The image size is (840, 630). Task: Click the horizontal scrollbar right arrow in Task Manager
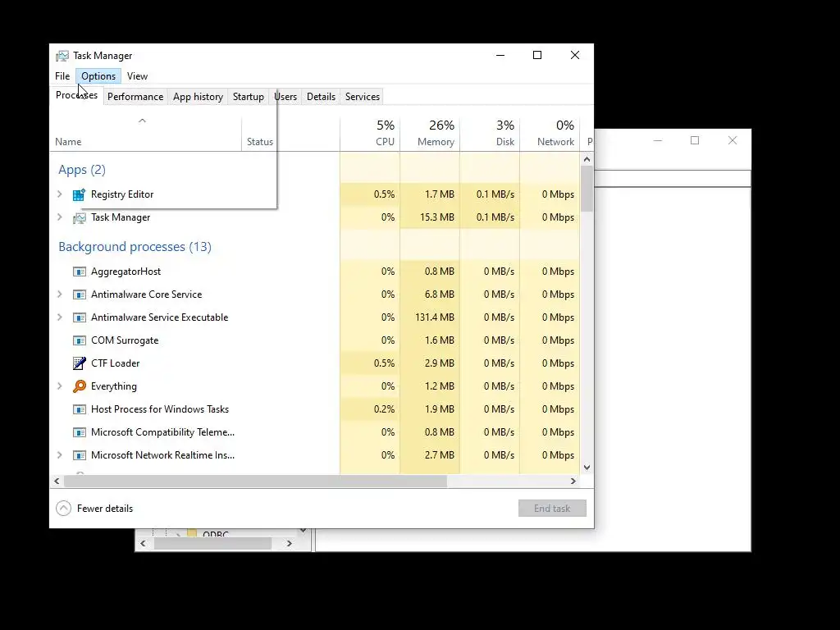click(x=573, y=481)
